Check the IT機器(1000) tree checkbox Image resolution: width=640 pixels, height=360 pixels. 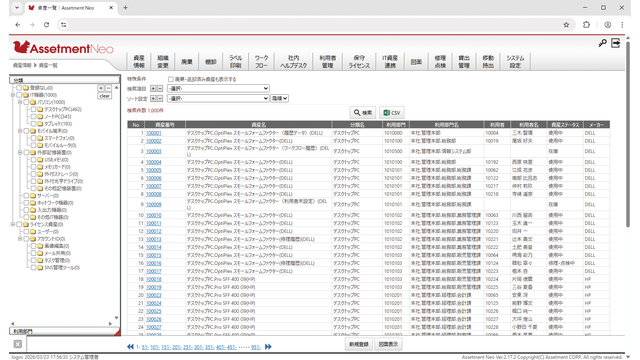tap(19, 95)
